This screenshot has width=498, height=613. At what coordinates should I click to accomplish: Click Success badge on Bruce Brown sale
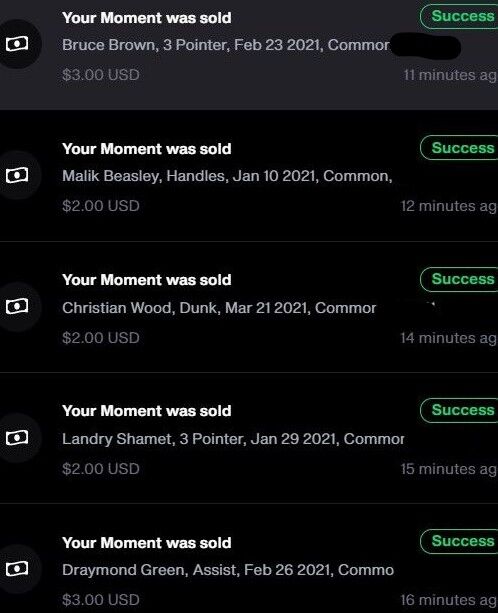coord(459,16)
